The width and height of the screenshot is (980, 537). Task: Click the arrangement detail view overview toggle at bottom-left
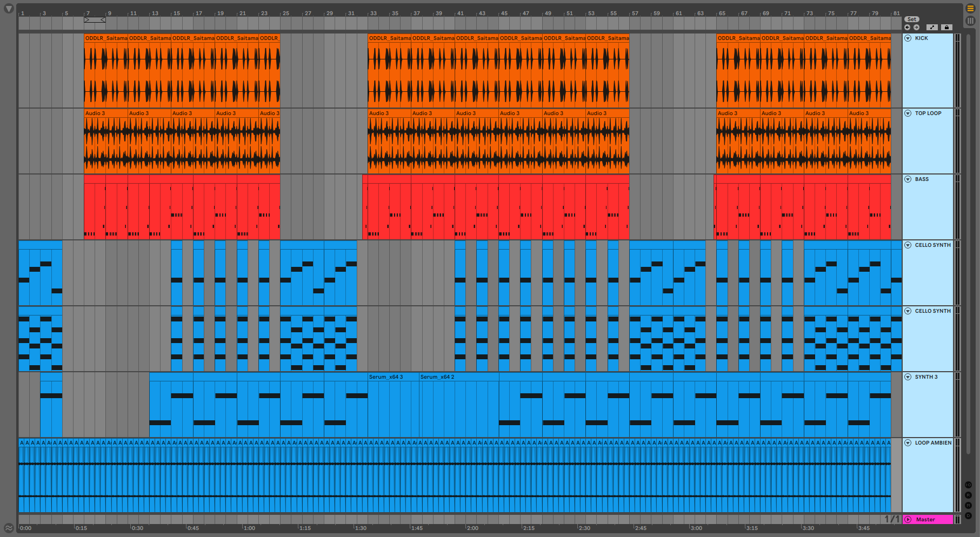pos(9,528)
